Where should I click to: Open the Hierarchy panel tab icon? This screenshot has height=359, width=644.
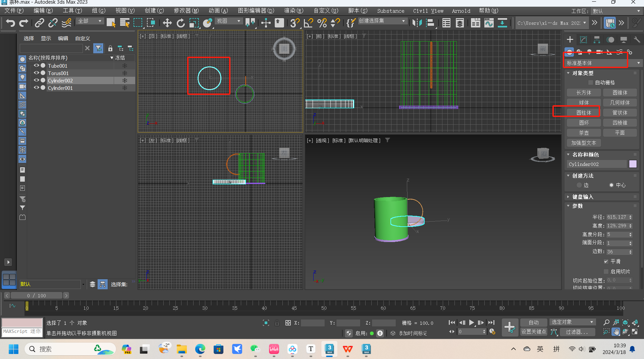coord(597,40)
